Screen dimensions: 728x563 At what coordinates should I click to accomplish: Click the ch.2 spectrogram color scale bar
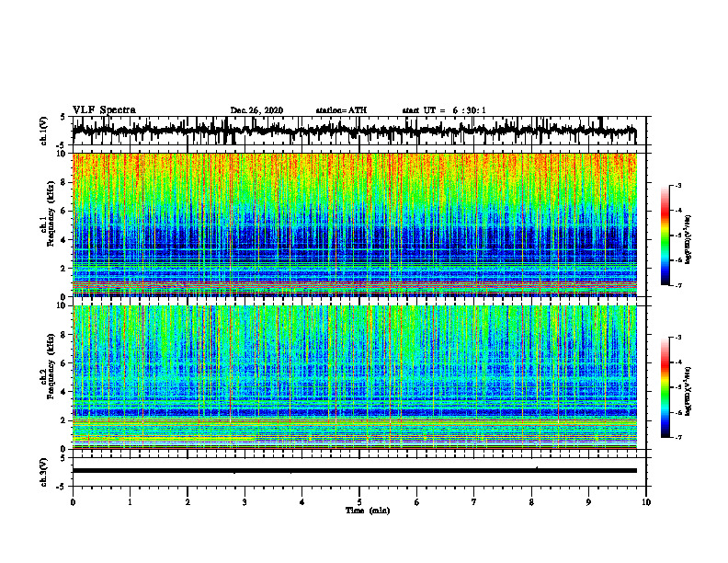click(x=665, y=387)
